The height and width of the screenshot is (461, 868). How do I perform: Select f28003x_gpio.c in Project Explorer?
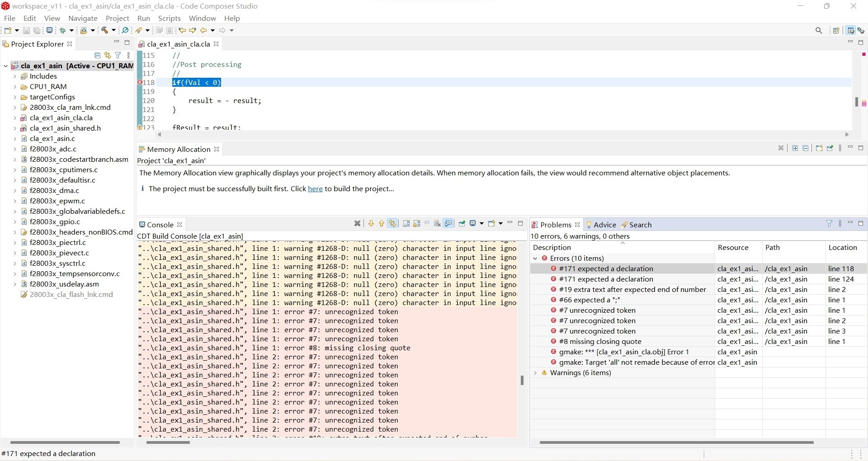point(55,222)
